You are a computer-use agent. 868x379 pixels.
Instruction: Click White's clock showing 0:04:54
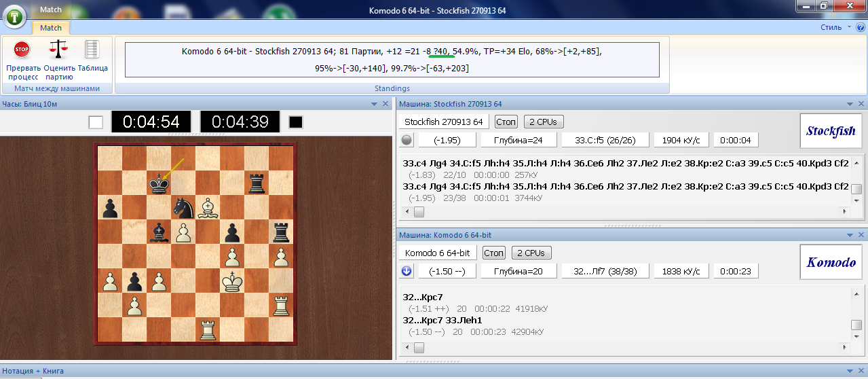click(x=151, y=122)
